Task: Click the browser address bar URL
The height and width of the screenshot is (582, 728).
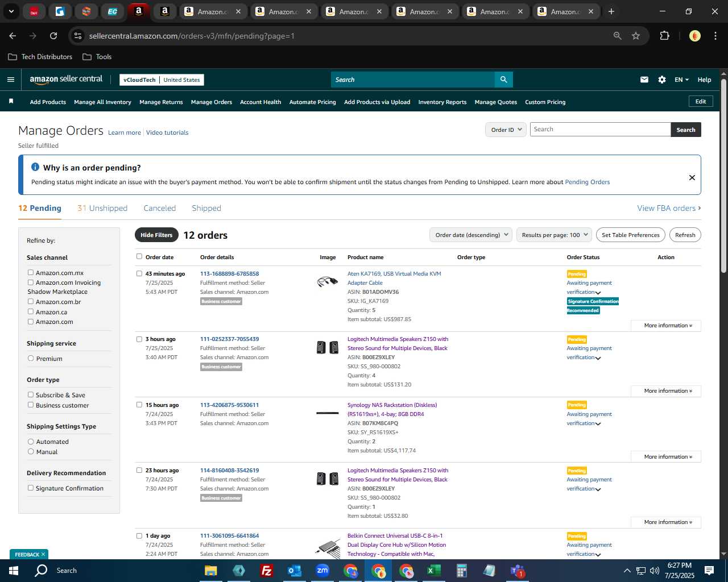Action: coord(192,36)
